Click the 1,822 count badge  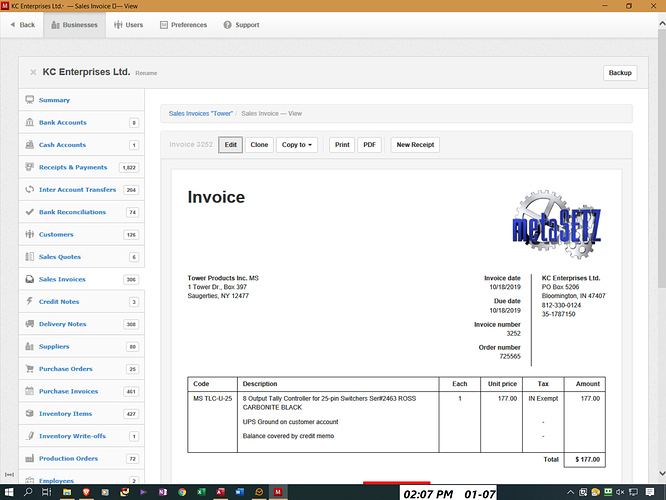tap(129, 167)
